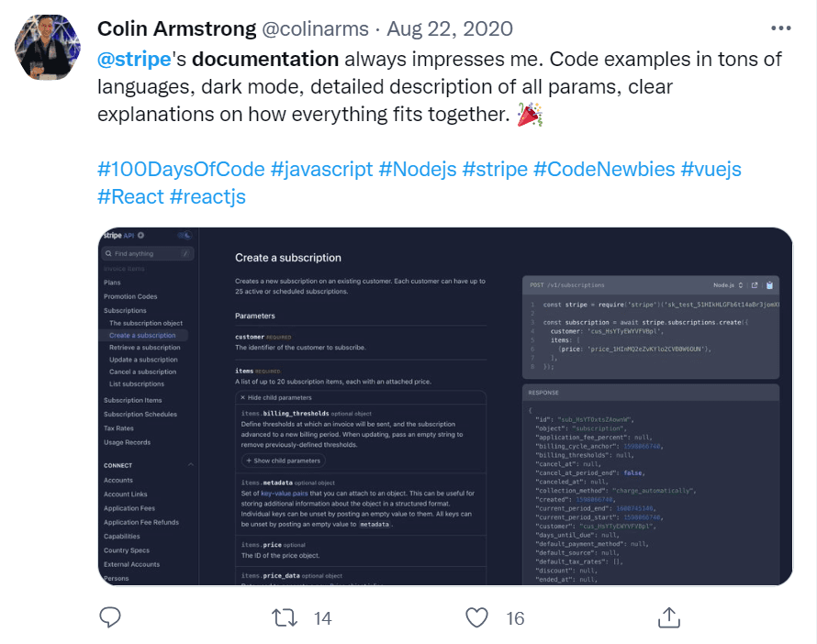Open Colin Armstrong's profile name

pos(176,28)
